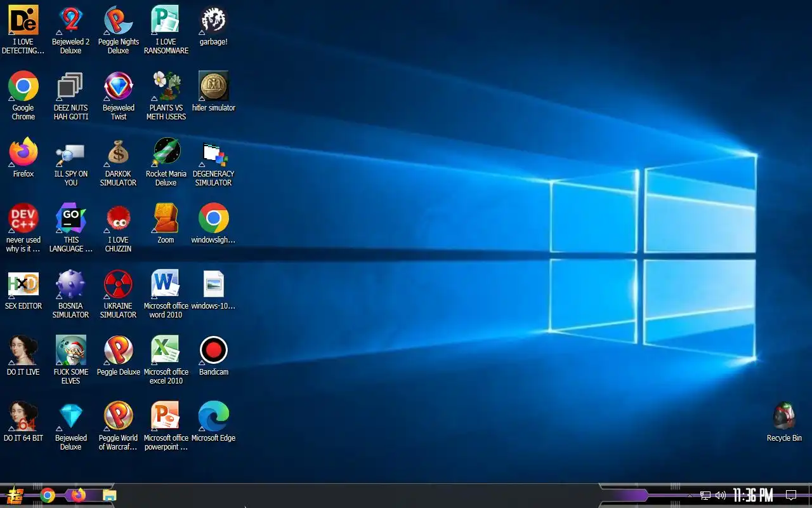Select Microsoft office word 2010 shortcut

click(x=166, y=294)
